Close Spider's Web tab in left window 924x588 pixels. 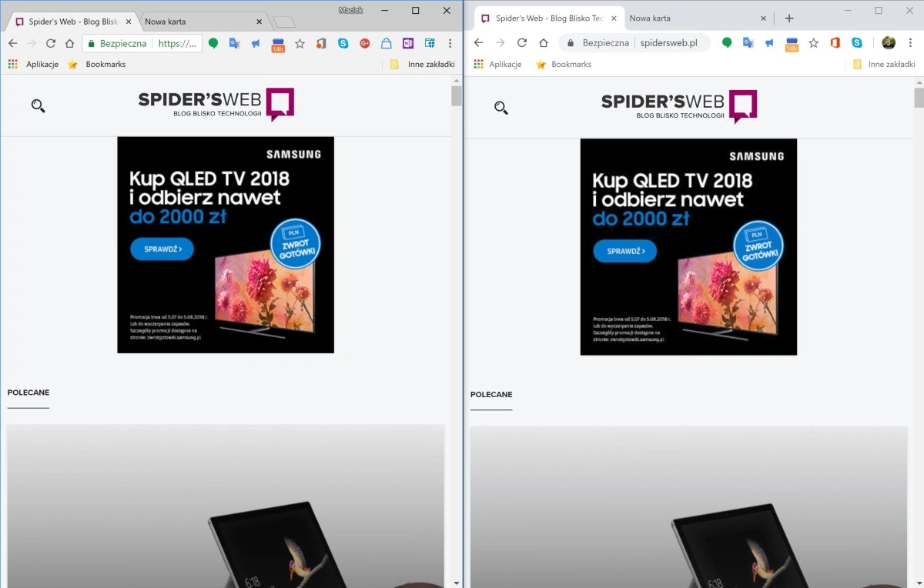pos(127,22)
